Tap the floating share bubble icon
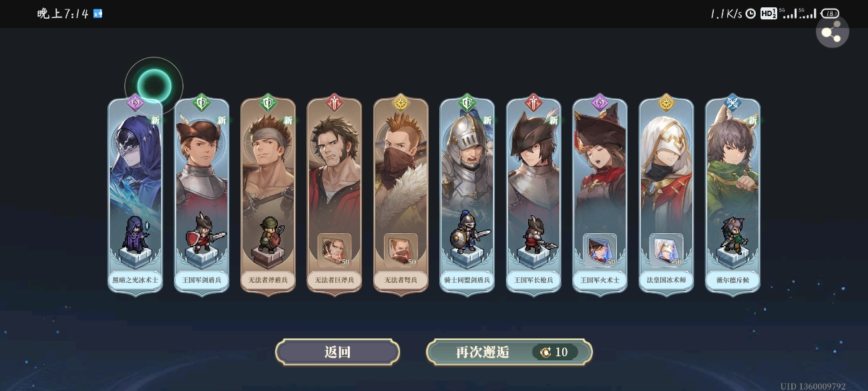 (x=832, y=31)
